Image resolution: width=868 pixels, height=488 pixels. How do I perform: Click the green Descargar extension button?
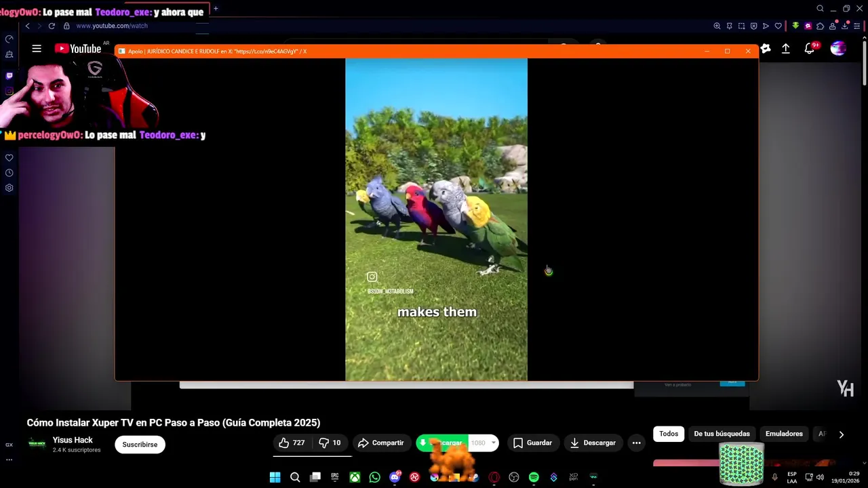click(441, 443)
